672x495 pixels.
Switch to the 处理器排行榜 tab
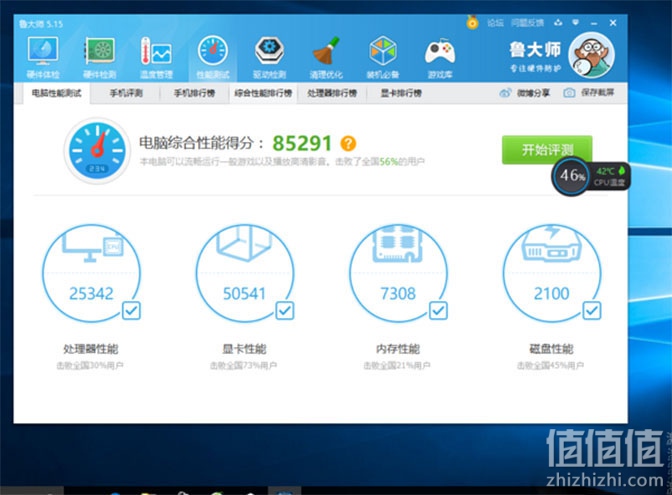332,93
